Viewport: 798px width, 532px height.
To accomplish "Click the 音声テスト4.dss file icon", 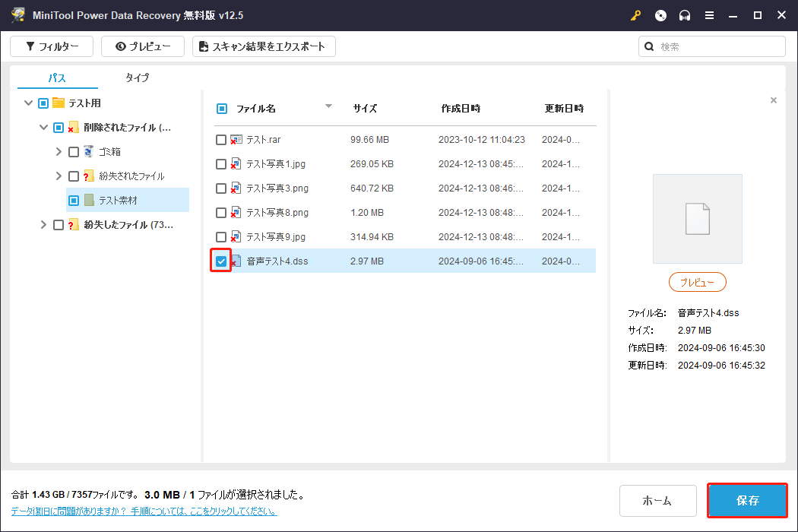I will [236, 261].
